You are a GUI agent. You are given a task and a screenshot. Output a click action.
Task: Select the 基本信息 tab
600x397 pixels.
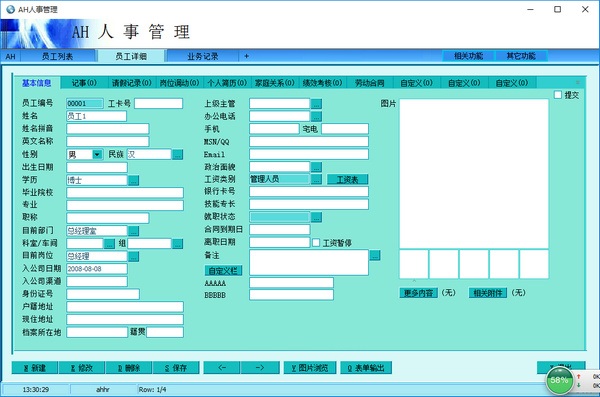[x=36, y=83]
